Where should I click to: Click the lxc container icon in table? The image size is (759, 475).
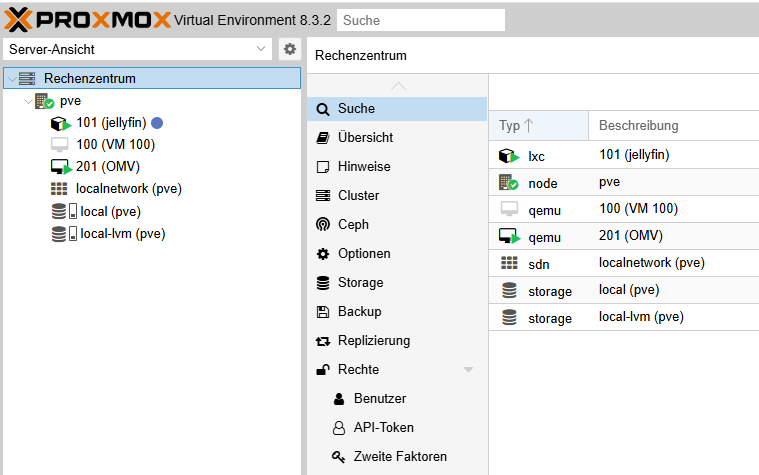[x=510, y=155]
